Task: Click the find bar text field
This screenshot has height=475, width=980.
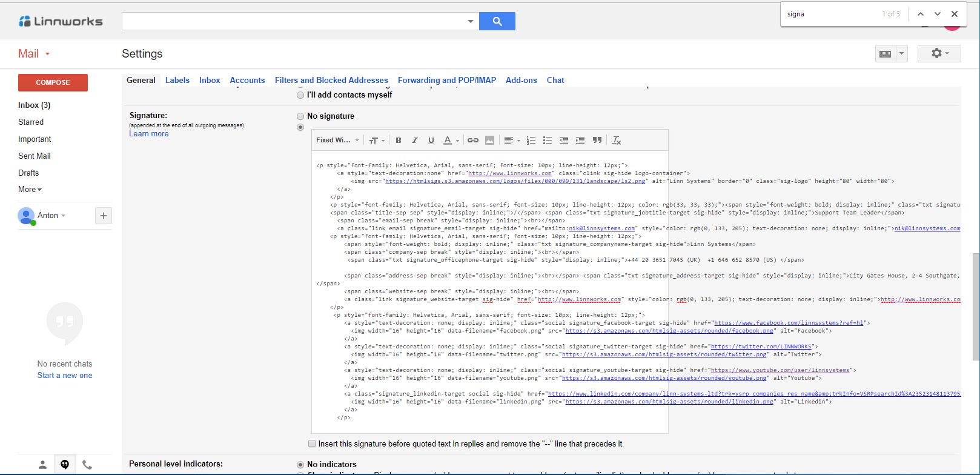Action: pyautogui.click(x=831, y=14)
